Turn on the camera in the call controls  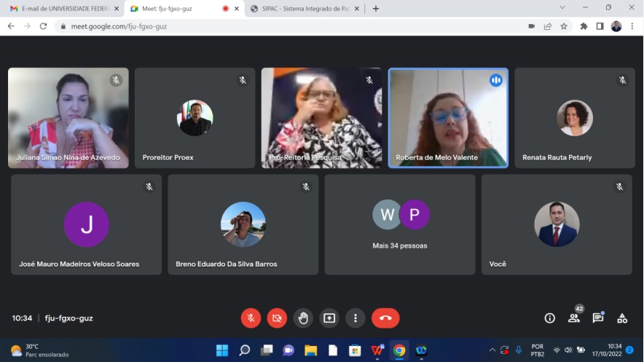pos(277,318)
